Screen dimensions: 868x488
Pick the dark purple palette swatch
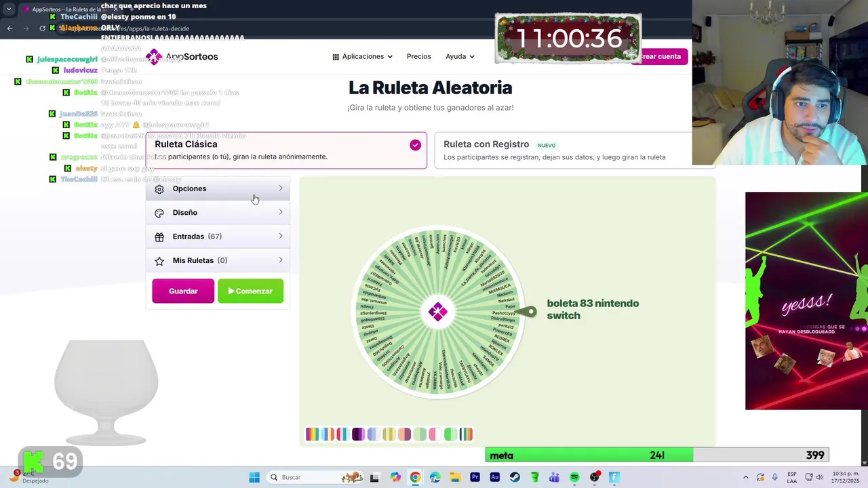359,434
